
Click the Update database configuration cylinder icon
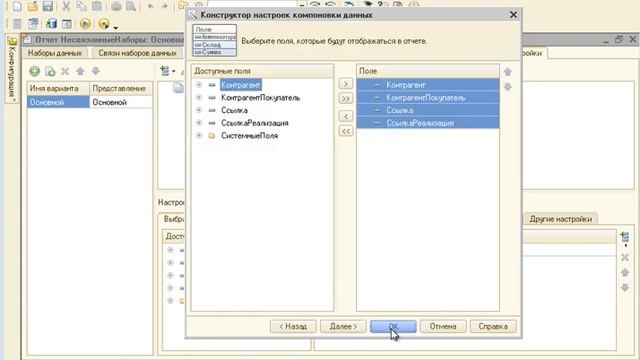[51, 24]
